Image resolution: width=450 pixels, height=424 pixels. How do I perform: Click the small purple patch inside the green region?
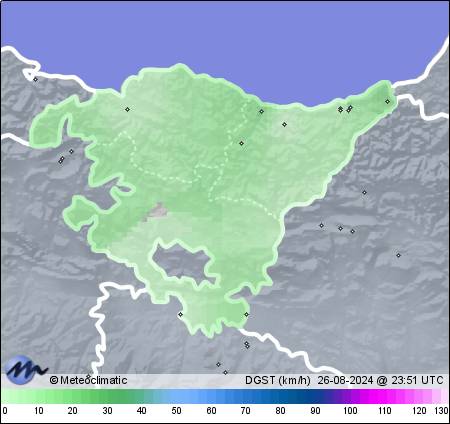[156, 211]
